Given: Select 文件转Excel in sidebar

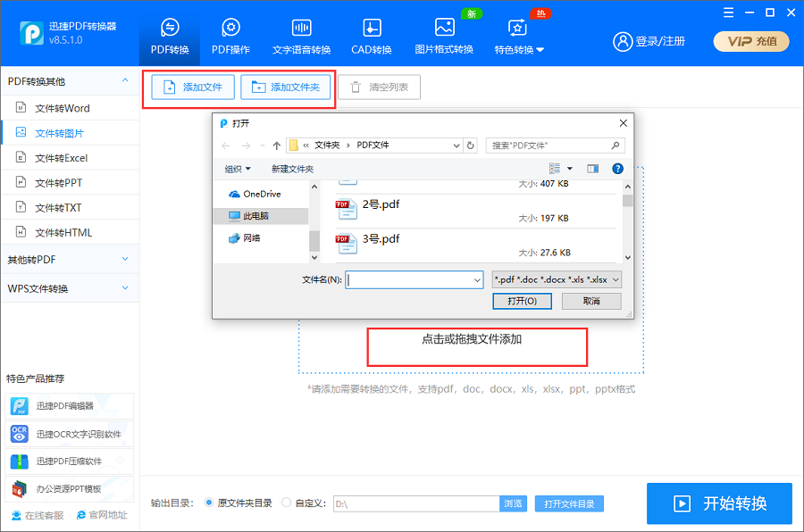Looking at the screenshot, I should [x=70, y=158].
